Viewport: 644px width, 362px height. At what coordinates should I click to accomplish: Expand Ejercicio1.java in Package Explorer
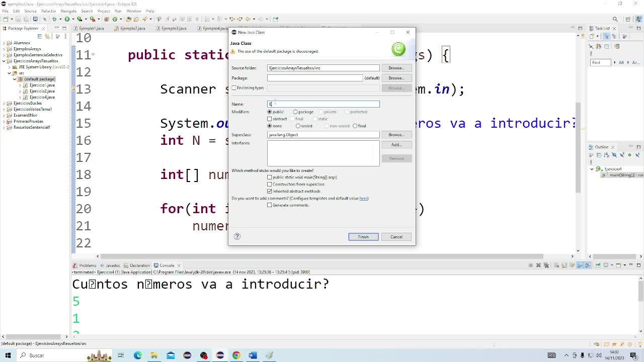pyautogui.click(x=20, y=85)
